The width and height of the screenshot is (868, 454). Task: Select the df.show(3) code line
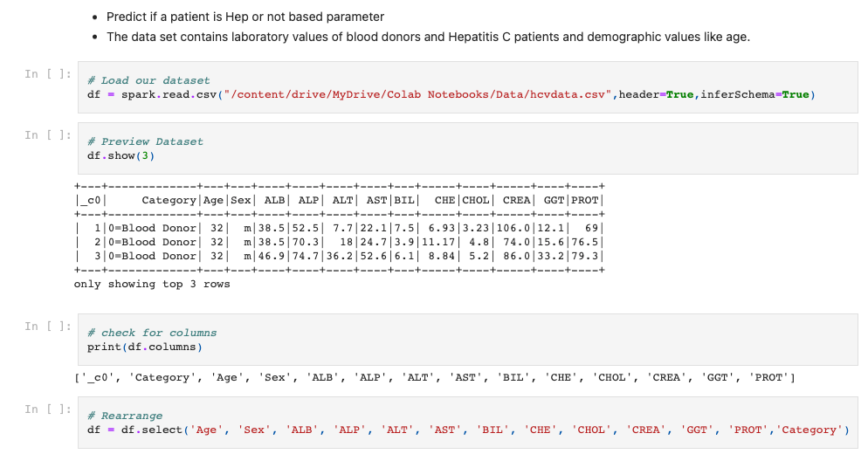(x=121, y=155)
